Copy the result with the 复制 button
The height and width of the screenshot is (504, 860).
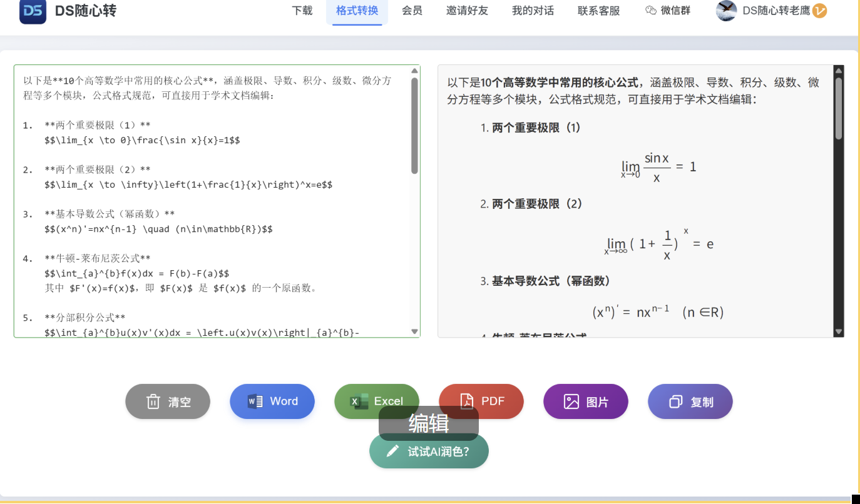coord(690,401)
